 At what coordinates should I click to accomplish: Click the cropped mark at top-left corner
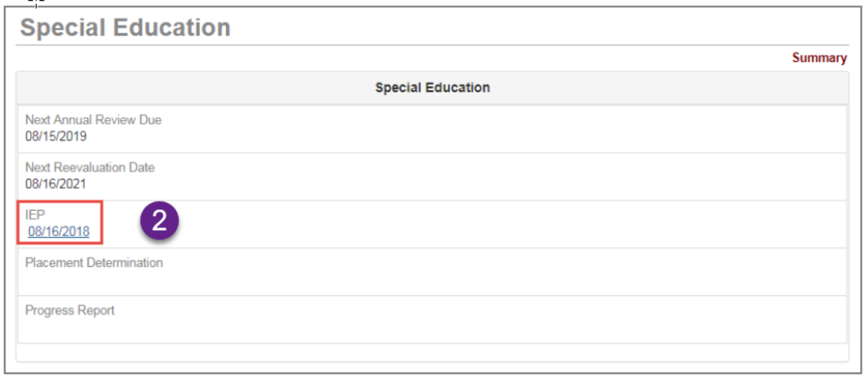(x=37, y=3)
